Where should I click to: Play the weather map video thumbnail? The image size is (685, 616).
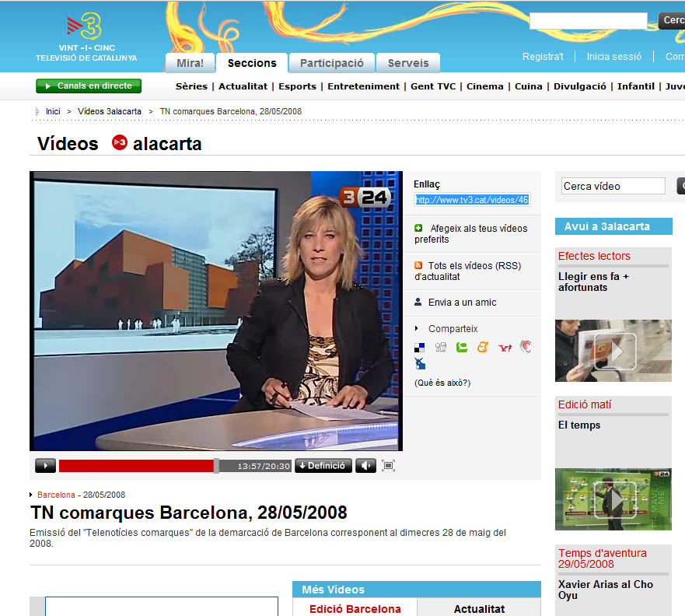pyautogui.click(x=613, y=499)
